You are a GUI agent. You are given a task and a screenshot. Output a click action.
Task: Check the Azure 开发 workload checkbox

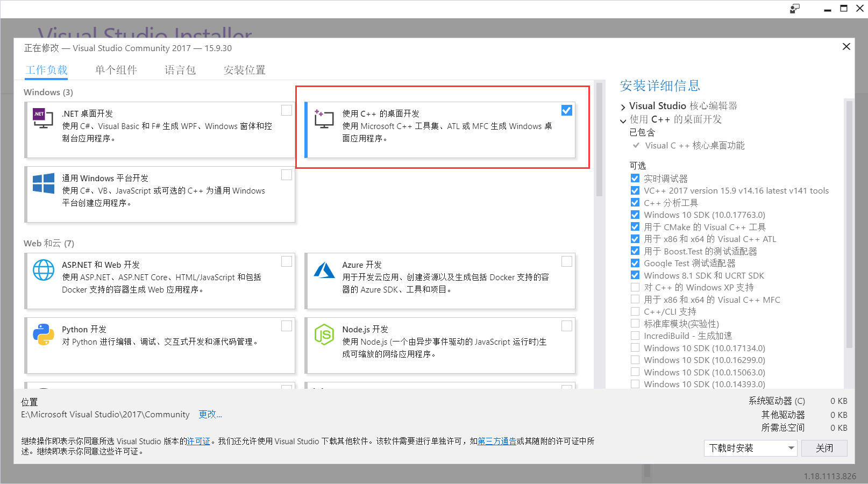(x=567, y=261)
